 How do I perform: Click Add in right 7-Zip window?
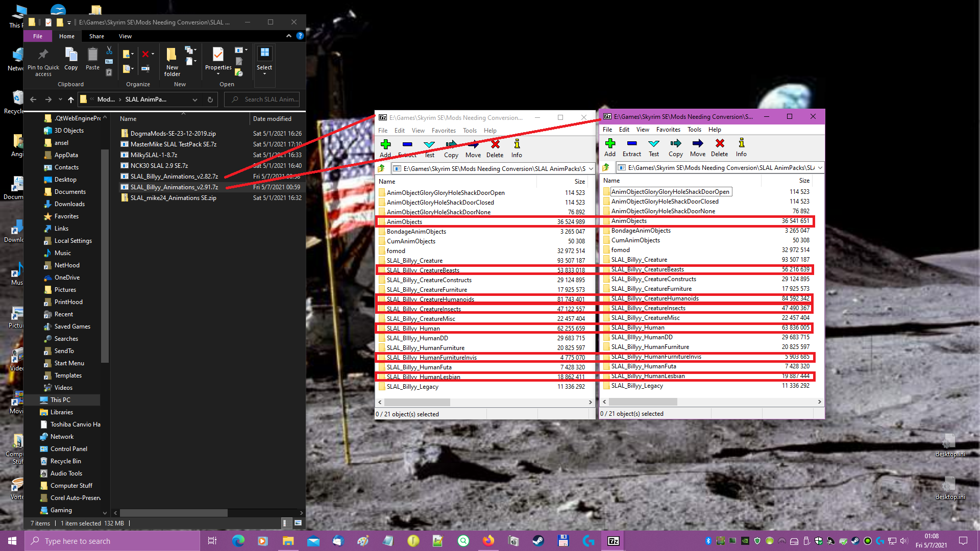[610, 147]
